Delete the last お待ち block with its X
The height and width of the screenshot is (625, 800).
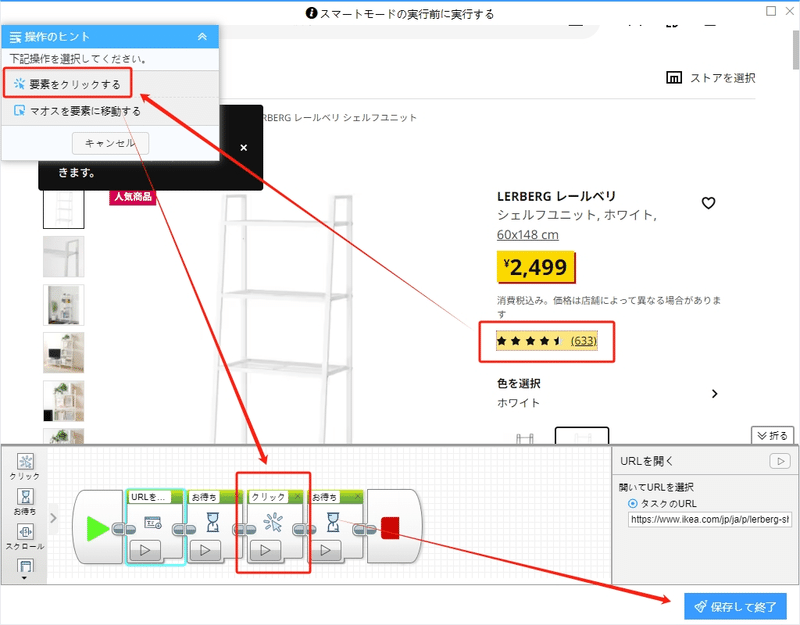pyautogui.click(x=358, y=496)
